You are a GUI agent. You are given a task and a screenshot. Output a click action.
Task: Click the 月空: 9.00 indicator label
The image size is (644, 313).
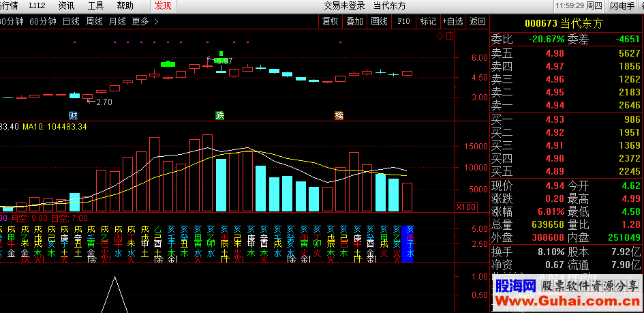(29, 218)
